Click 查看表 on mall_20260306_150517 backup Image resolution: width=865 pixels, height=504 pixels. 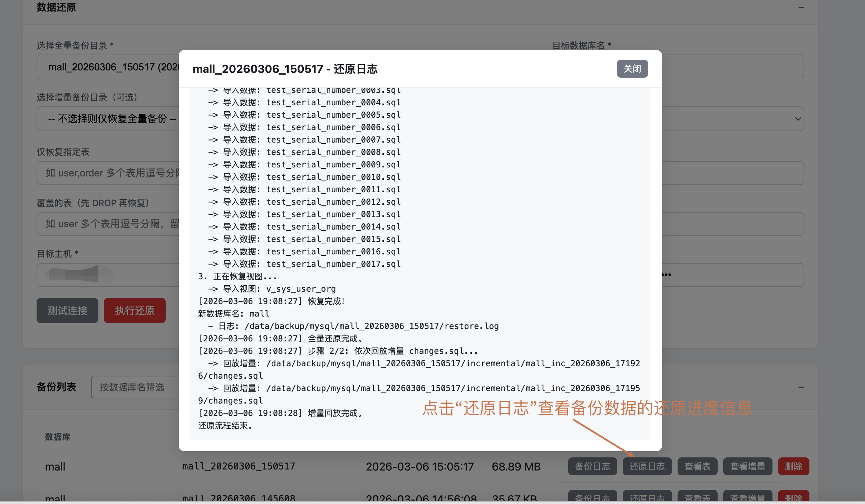[697, 466]
